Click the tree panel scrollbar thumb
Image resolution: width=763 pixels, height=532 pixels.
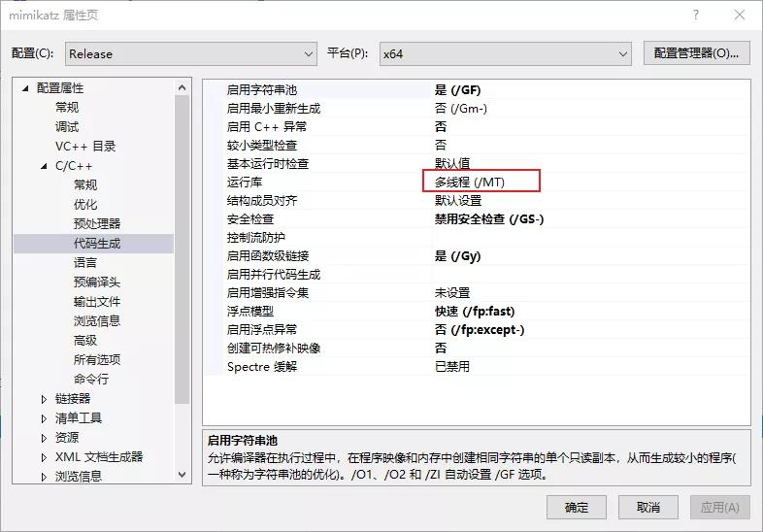(x=182, y=249)
